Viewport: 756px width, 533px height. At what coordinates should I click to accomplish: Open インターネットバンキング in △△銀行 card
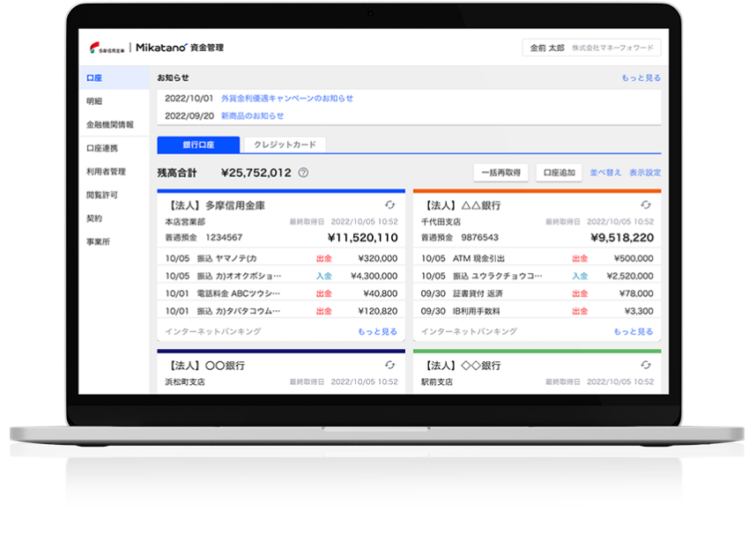(469, 331)
